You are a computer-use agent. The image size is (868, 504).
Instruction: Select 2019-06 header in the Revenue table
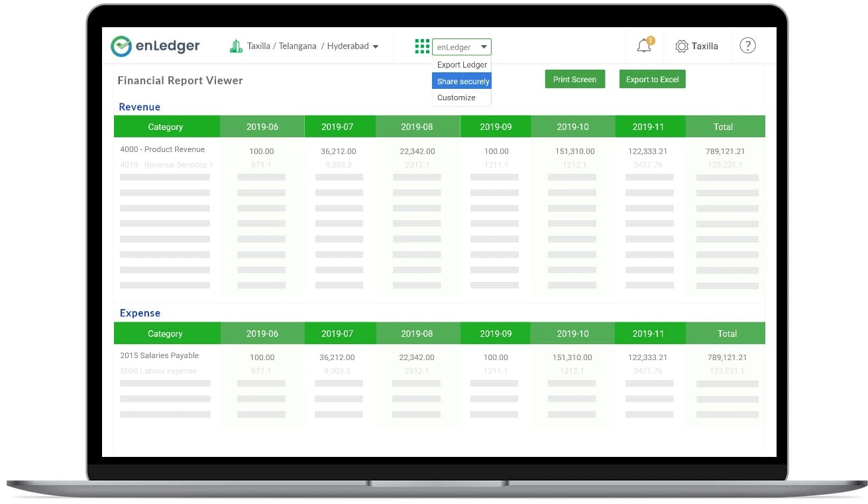262,127
